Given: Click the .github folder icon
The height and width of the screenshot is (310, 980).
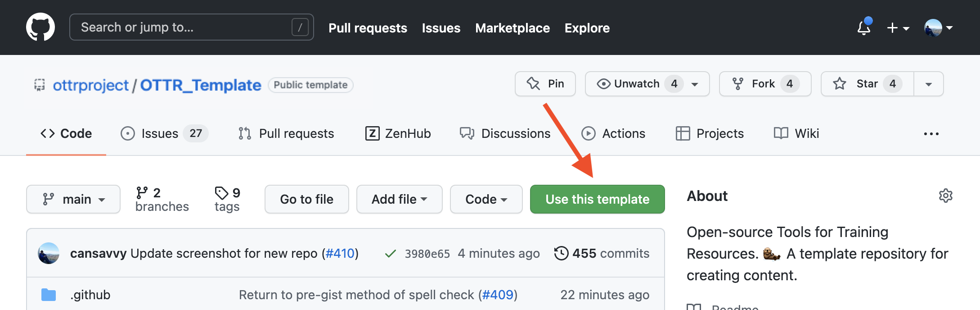Looking at the screenshot, I should (x=49, y=295).
